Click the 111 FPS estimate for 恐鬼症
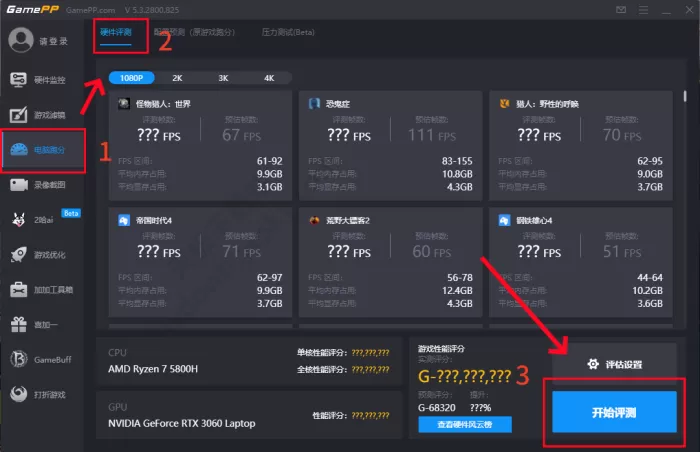Viewport: 700px width, 452px height. pos(432,135)
